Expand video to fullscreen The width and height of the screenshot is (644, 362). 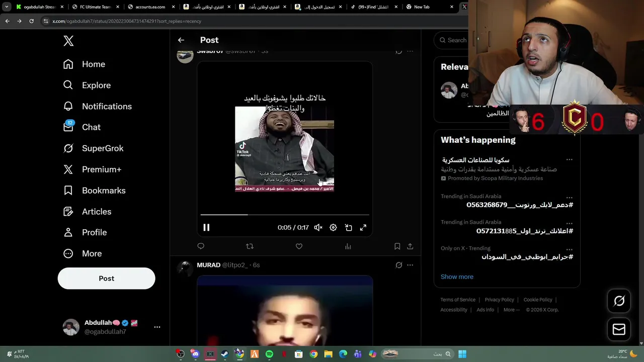[x=363, y=228]
